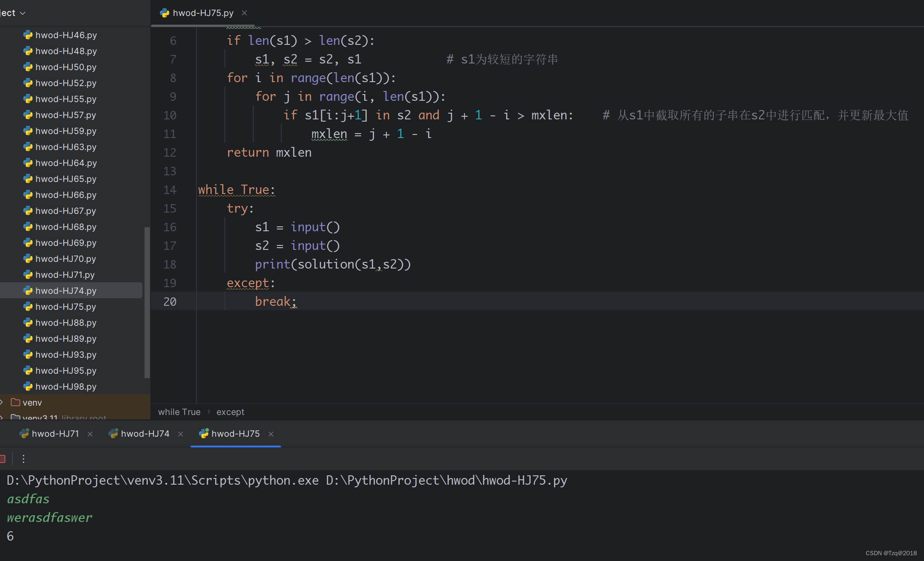Click console output value 6
Screen dimensions: 924x561
[10, 536]
